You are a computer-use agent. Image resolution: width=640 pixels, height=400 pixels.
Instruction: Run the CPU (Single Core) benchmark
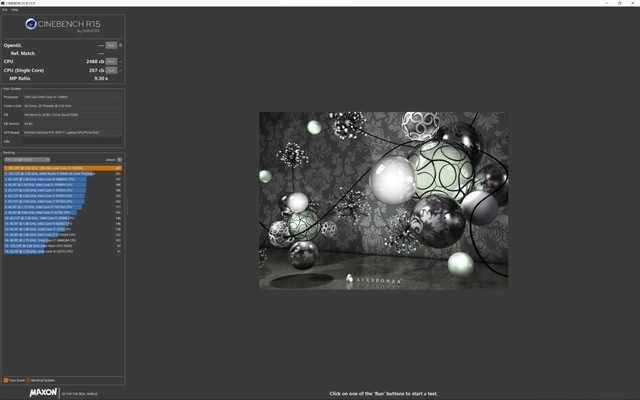point(111,71)
